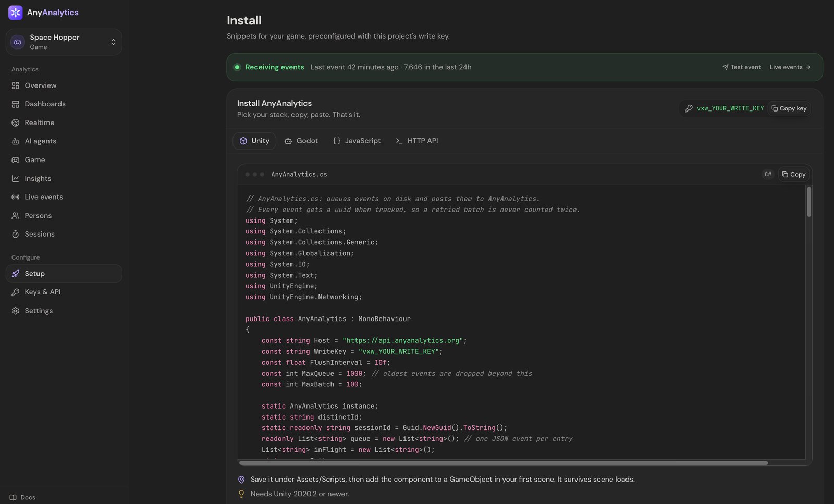Viewport: 834px width, 504px height.
Task: Follow the Live events arrow link in banner
Action: tap(790, 67)
